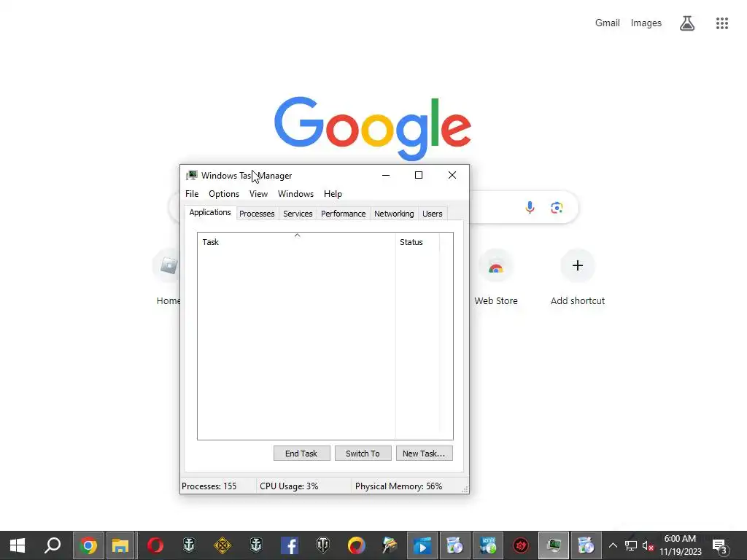Open the Windows menu in Task Manager
This screenshot has width=747, height=560.
pyautogui.click(x=296, y=194)
